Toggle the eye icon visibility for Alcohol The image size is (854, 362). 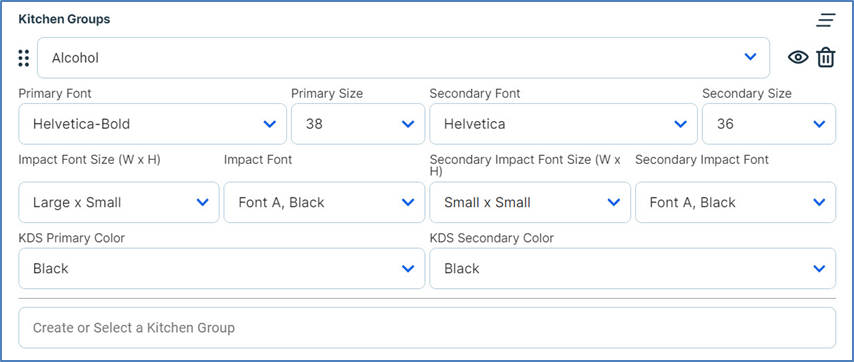coord(798,57)
